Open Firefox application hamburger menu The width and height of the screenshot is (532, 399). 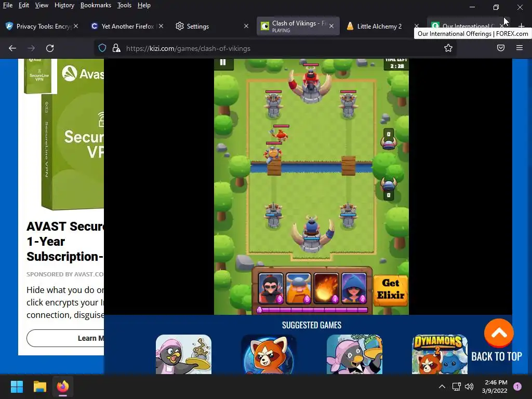[x=520, y=48]
